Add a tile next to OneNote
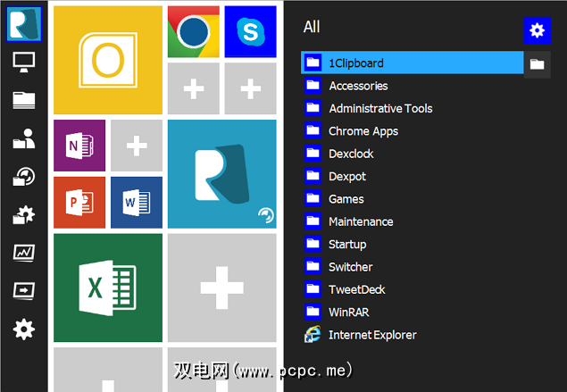 click(137, 146)
